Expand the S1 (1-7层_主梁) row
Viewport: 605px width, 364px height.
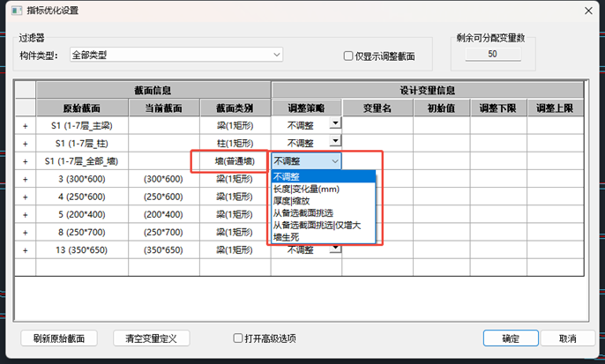(25, 125)
